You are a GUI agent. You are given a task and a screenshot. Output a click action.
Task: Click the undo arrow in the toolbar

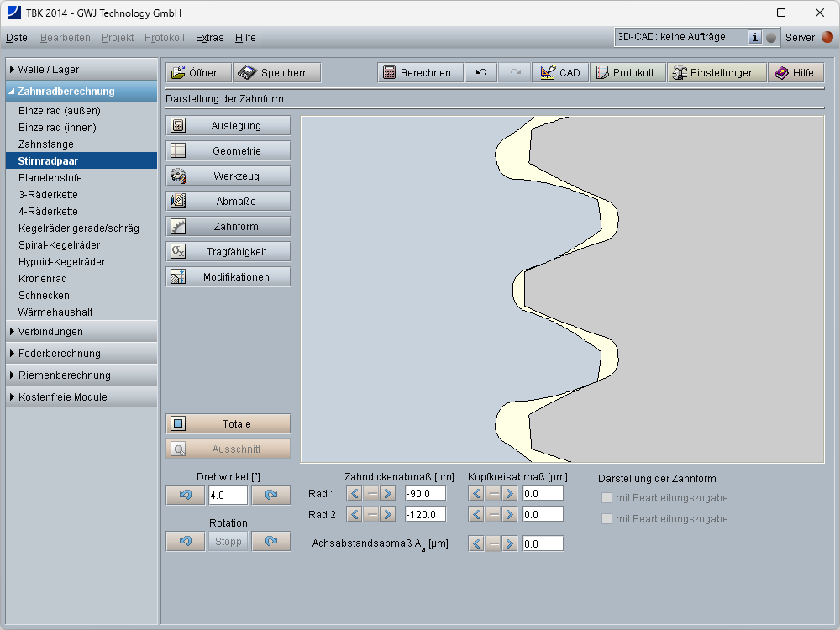(x=481, y=73)
